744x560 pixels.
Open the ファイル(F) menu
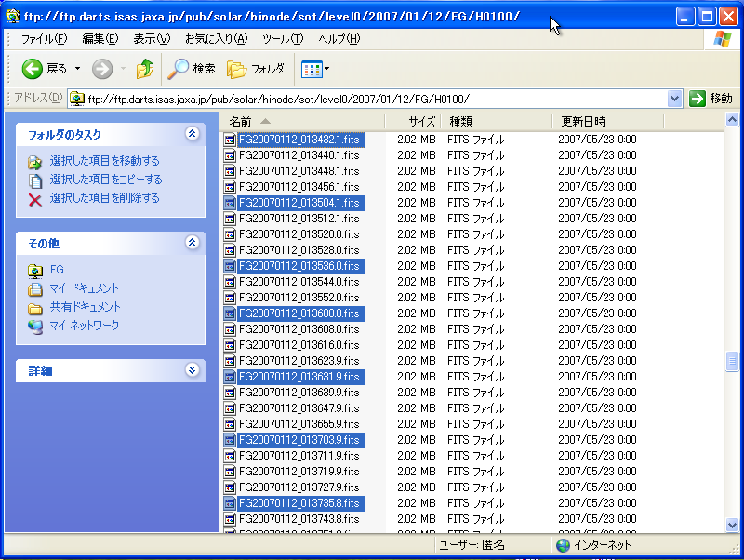(x=44, y=38)
